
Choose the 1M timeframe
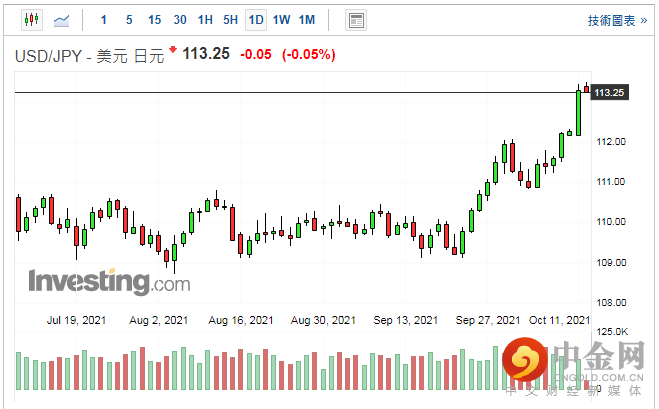(x=307, y=20)
